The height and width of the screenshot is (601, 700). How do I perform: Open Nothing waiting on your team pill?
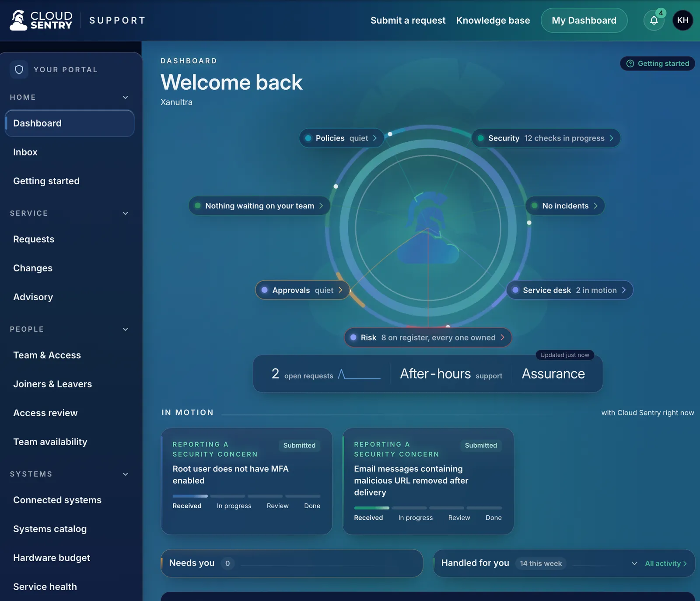259,206
